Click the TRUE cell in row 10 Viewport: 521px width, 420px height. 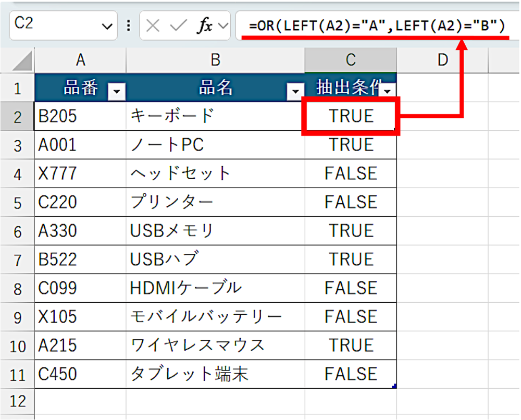(x=351, y=345)
